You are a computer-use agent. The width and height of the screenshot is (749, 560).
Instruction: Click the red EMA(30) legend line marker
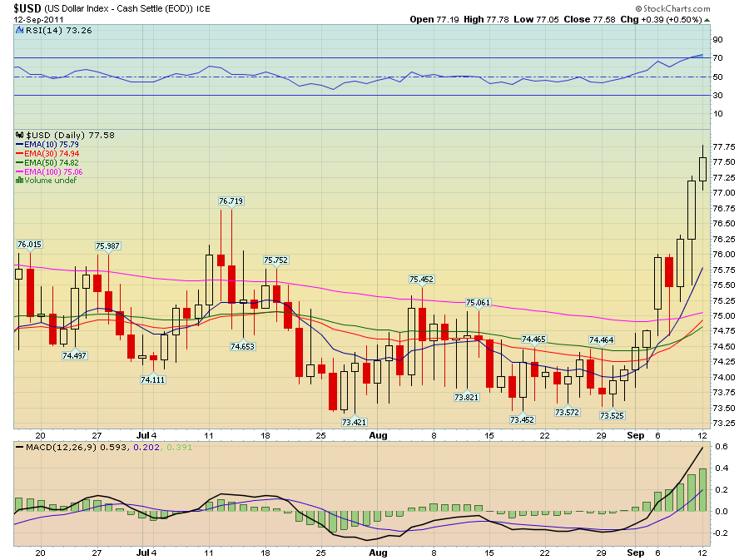click(x=20, y=153)
